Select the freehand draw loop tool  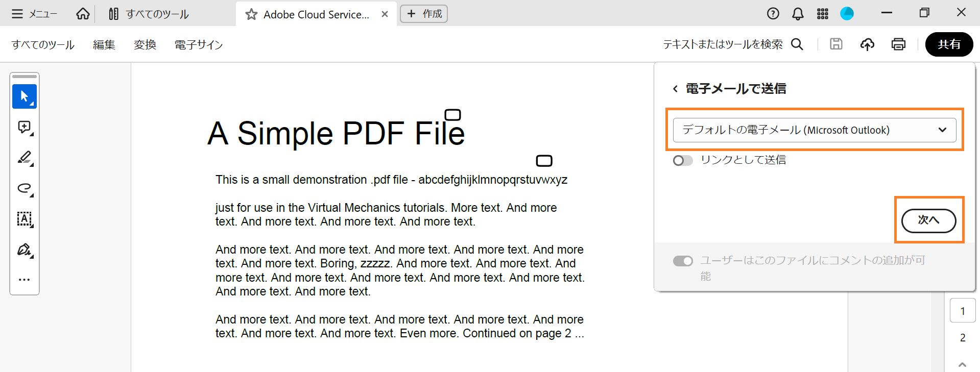point(24,188)
